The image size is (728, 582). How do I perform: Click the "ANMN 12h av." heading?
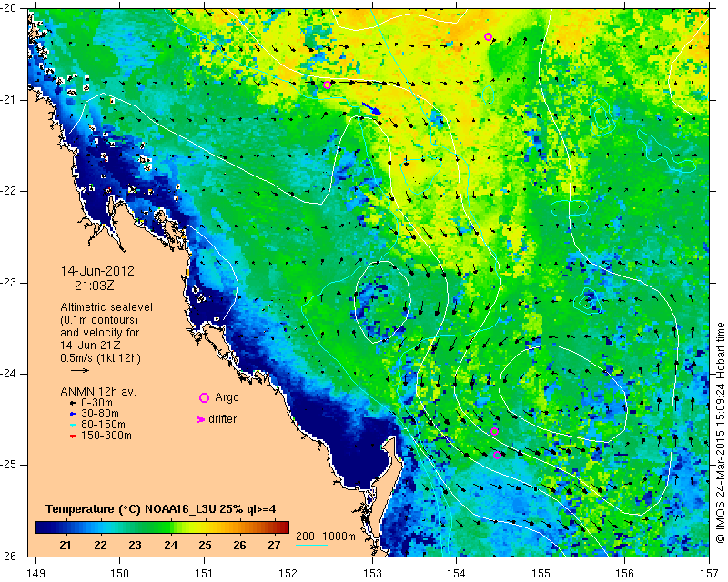98,392
